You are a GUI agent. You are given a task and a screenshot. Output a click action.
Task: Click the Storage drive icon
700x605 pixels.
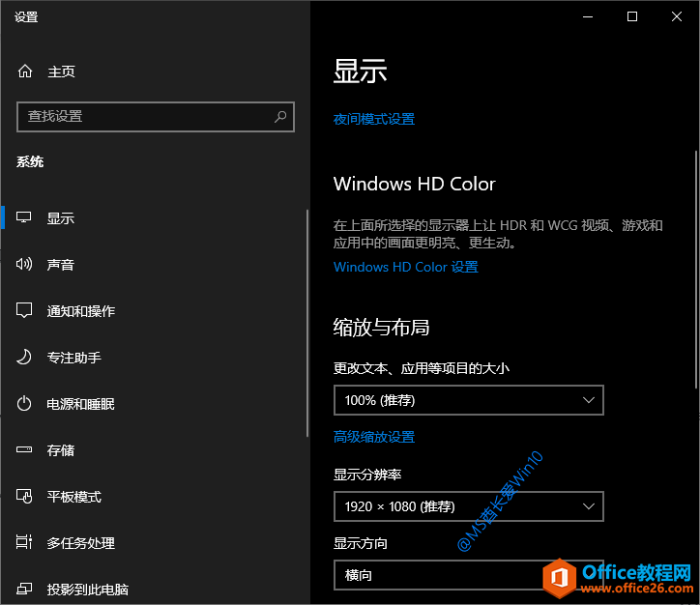[24, 449]
